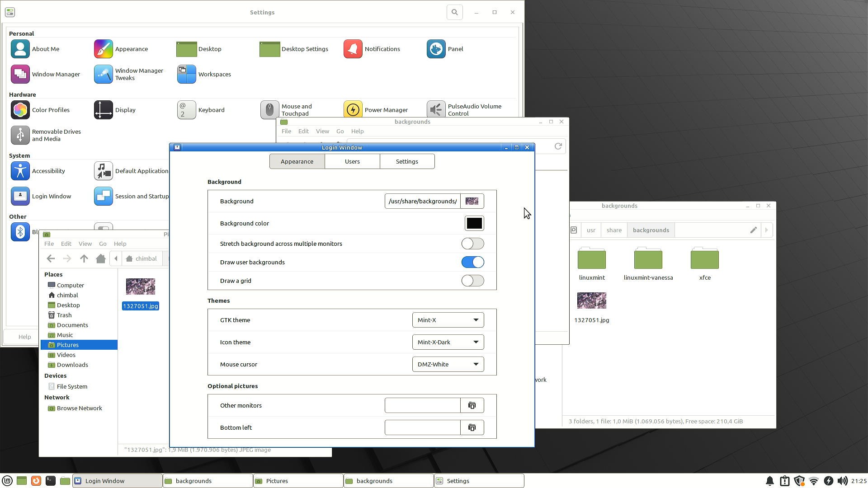Open the Power Manager icon
868x488 pixels.
[x=353, y=110]
